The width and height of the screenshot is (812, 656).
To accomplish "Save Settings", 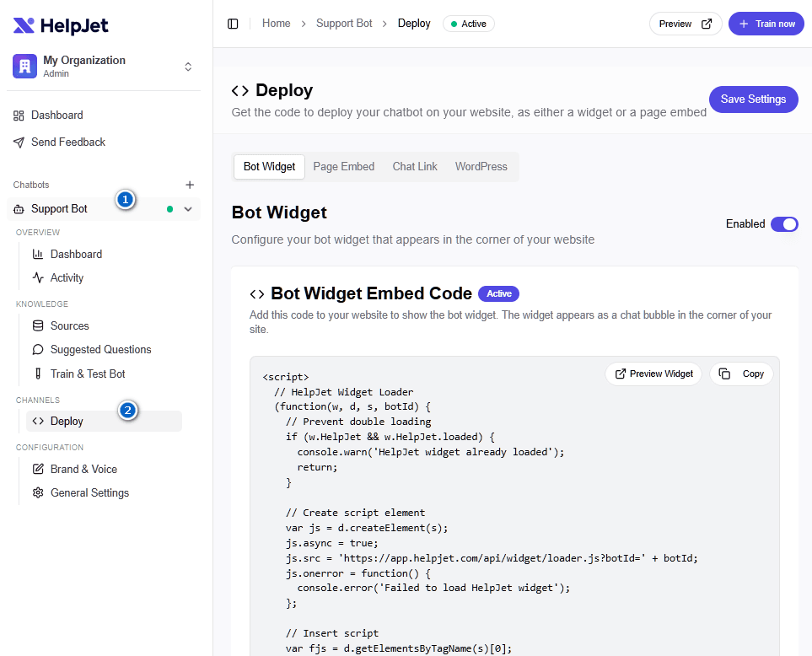I will click(753, 99).
